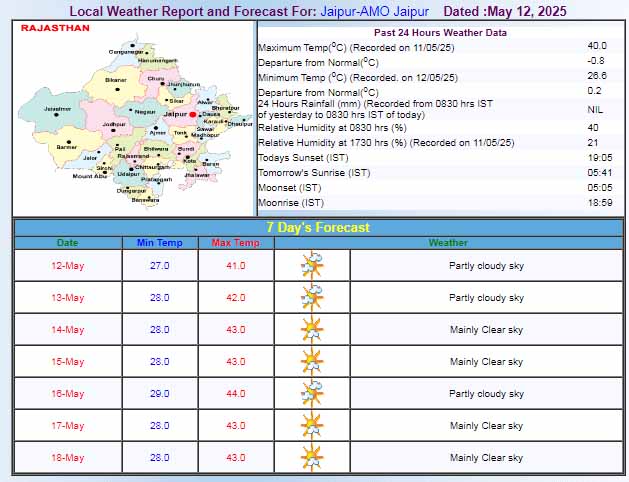Screen dimensions: 629x482
Task: Click the Weather column header
Action: 448,243
